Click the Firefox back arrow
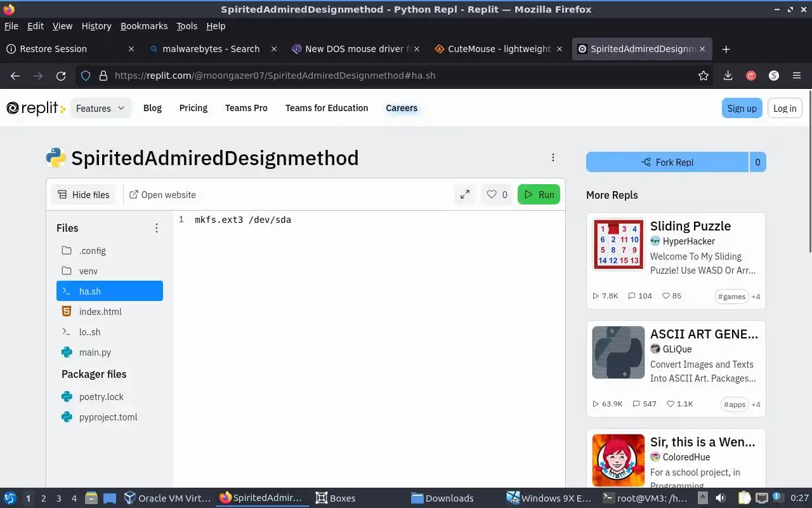 point(15,76)
